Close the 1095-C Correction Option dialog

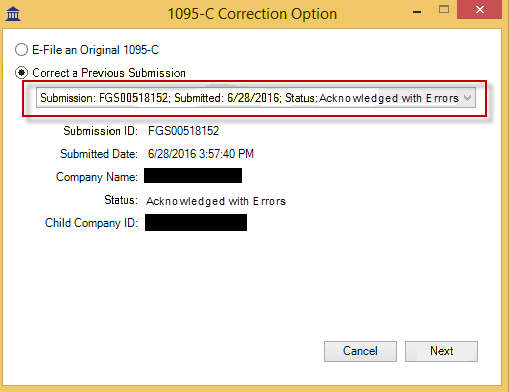480,10
